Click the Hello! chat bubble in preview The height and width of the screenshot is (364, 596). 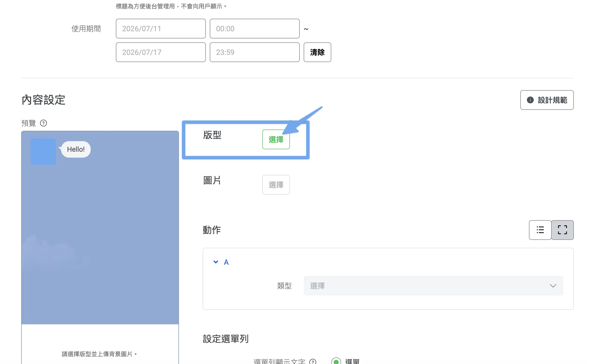(x=76, y=149)
